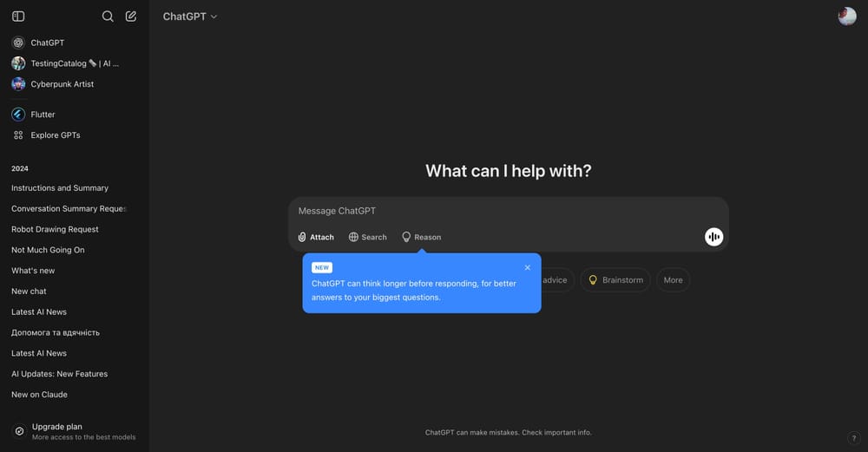
Task: Toggle the Search web button
Action: point(367,237)
